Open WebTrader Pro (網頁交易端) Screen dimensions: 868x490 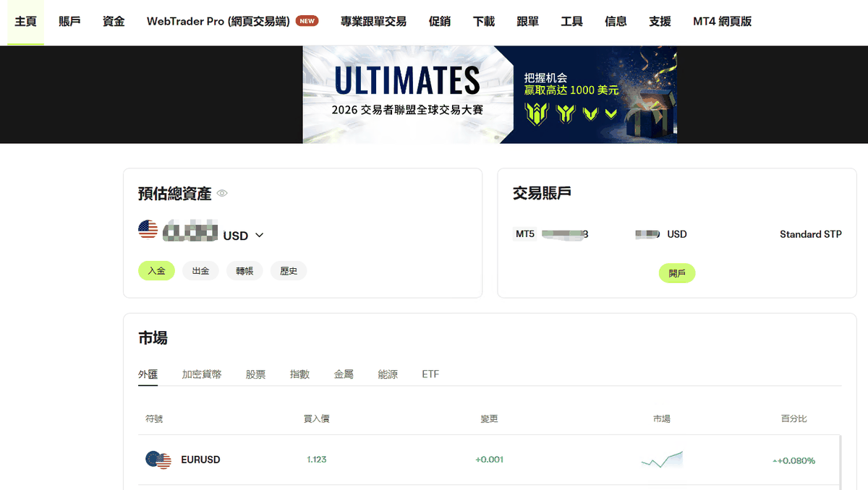(218, 22)
